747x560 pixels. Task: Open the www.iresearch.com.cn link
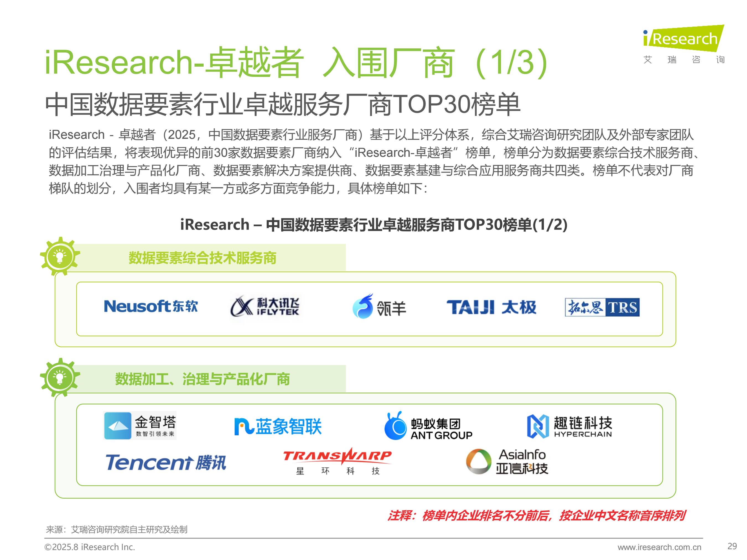[659, 547]
